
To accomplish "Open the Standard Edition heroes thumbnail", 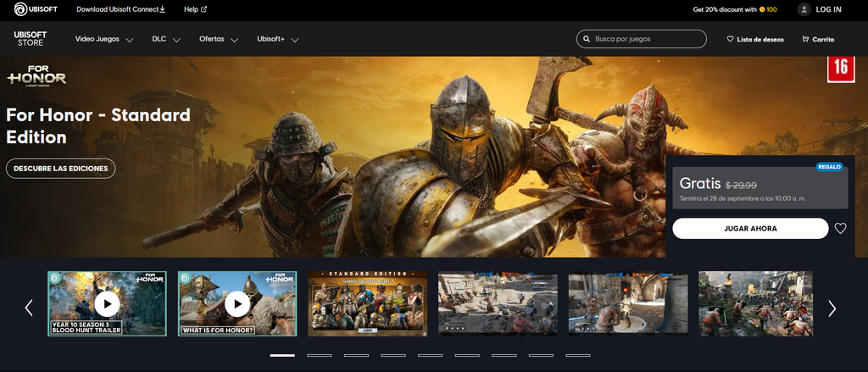I will pos(368,303).
